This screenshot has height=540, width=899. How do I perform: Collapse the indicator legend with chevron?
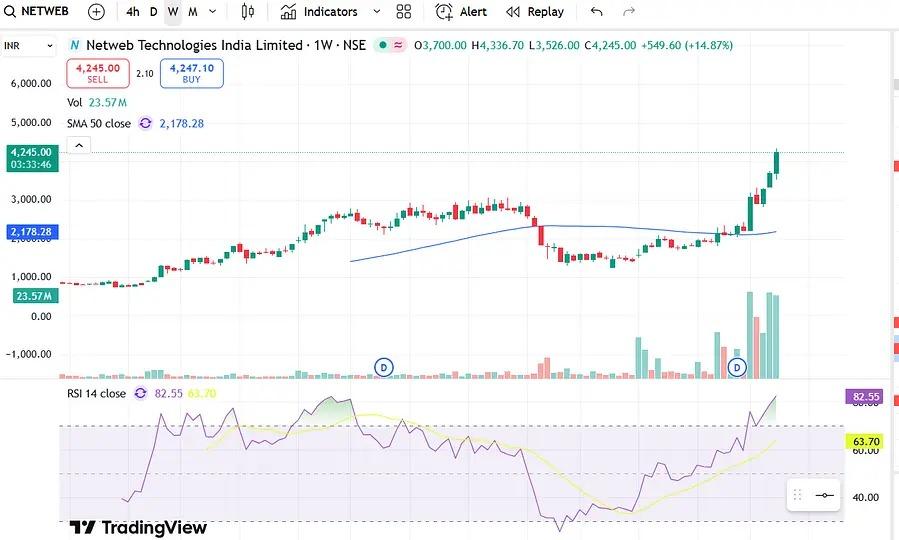coord(79,145)
